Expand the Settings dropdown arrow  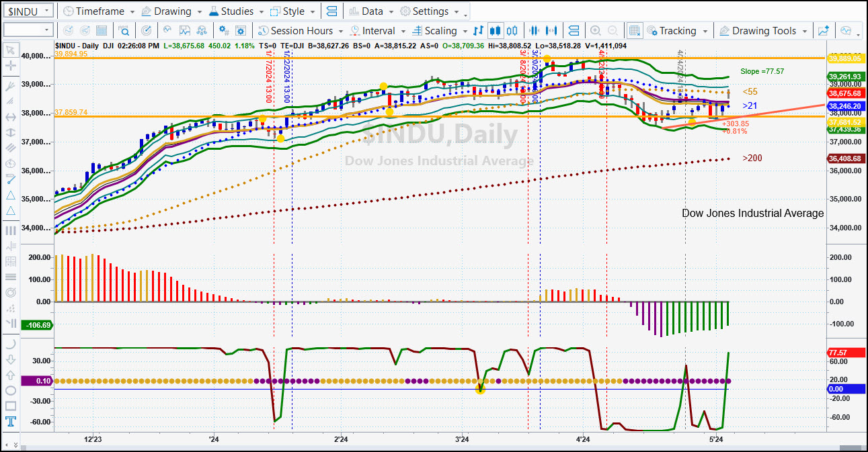pos(457,12)
